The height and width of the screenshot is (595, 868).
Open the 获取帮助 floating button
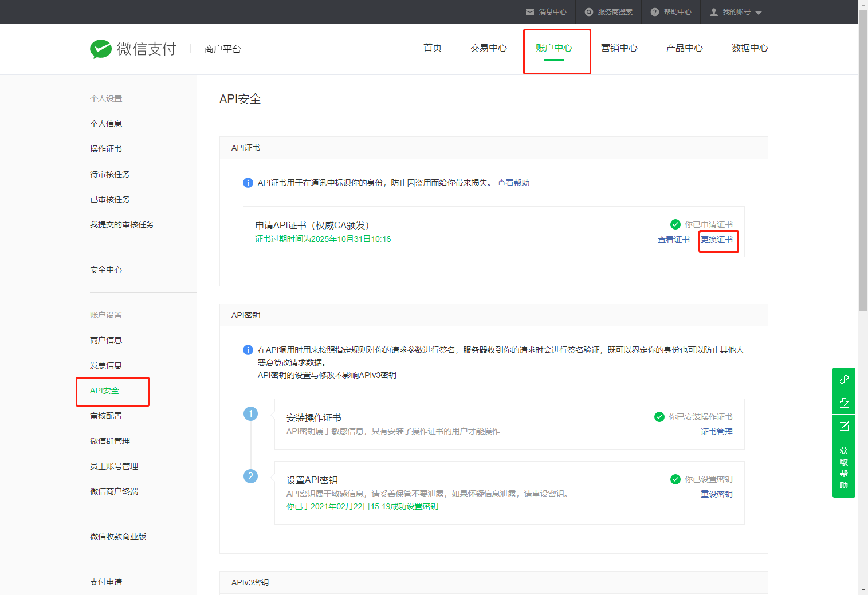click(x=844, y=468)
